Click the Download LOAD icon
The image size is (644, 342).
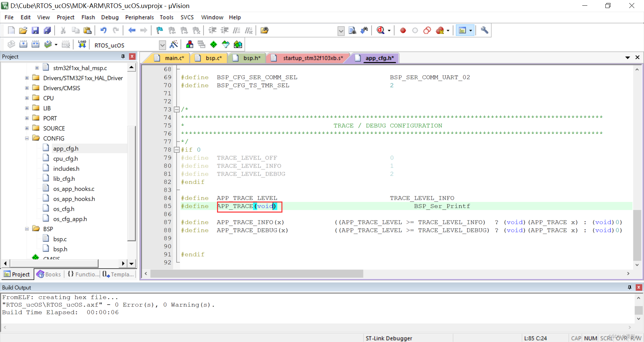(82, 44)
